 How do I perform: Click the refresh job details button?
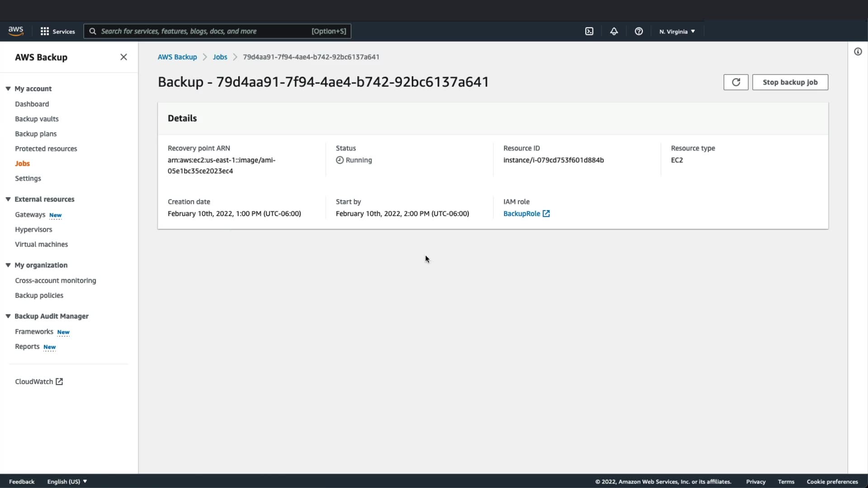point(736,82)
